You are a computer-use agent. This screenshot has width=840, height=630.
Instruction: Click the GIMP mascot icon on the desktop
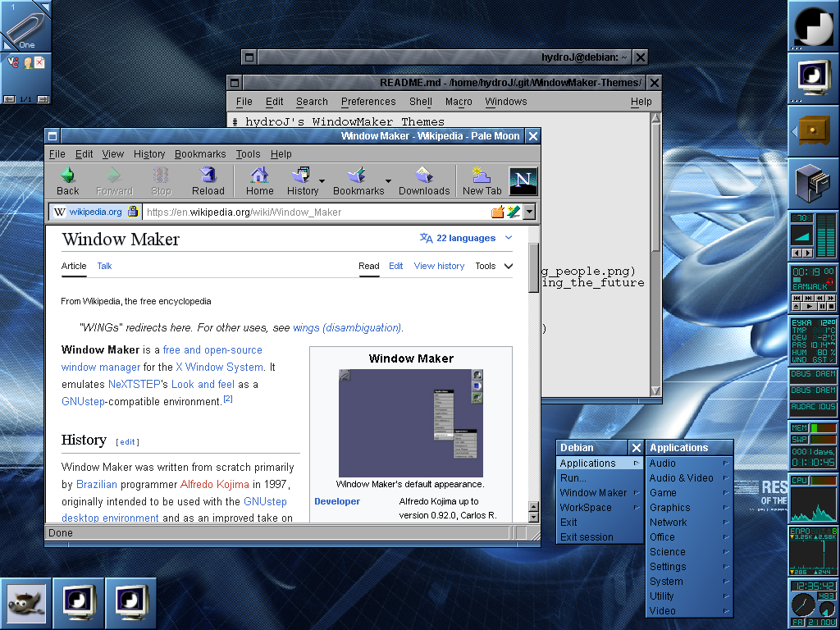[26, 604]
